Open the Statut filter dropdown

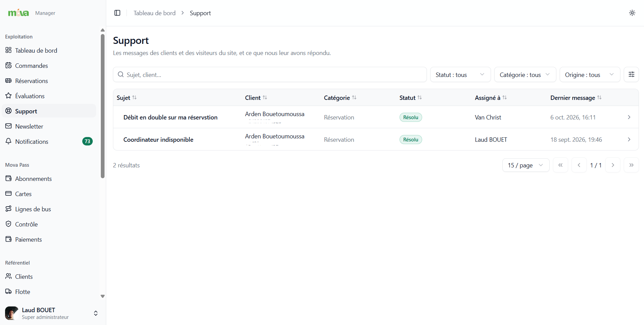tap(460, 75)
